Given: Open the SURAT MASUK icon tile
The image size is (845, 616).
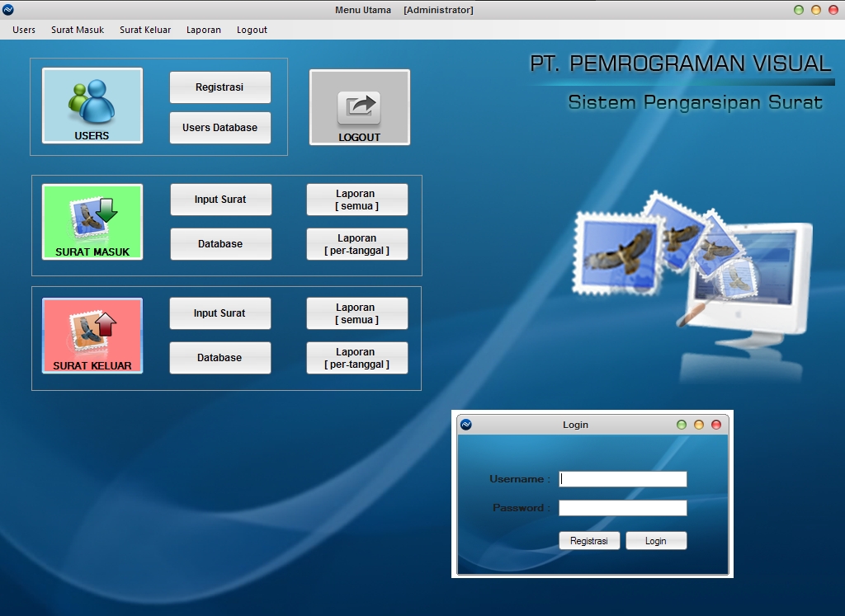Looking at the screenshot, I should point(92,222).
